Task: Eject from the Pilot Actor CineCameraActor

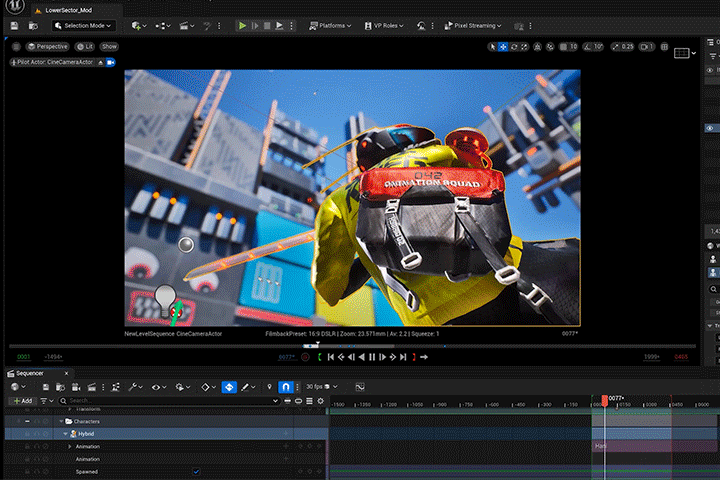Action: coord(101,62)
